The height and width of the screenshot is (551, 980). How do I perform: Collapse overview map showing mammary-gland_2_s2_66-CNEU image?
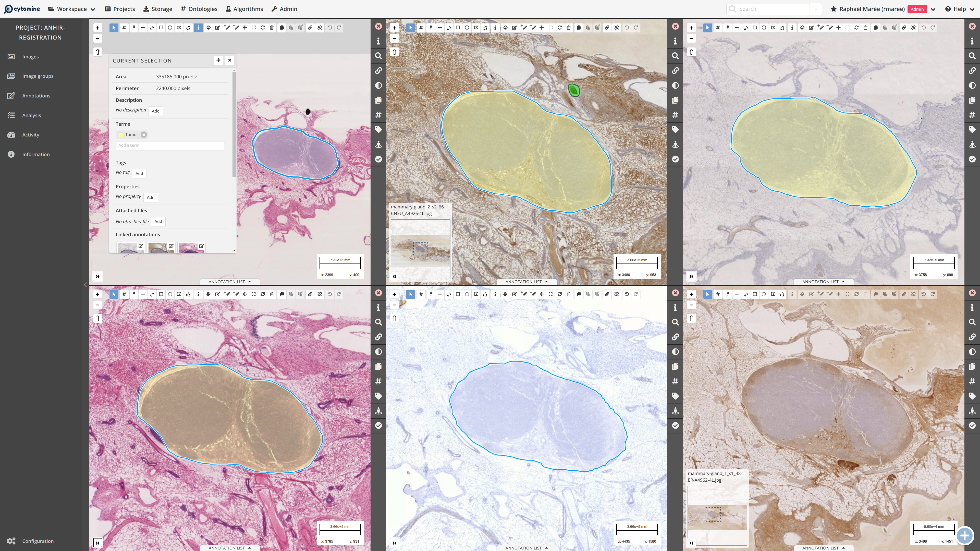(x=395, y=277)
